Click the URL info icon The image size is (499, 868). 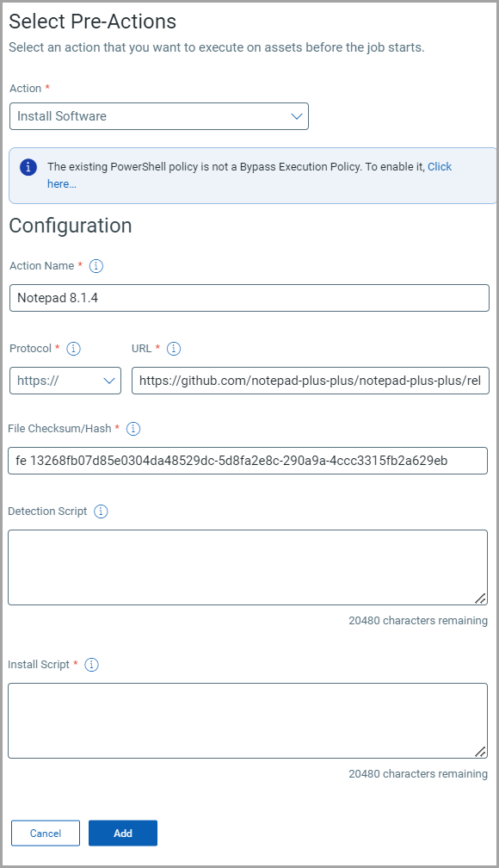[173, 349]
